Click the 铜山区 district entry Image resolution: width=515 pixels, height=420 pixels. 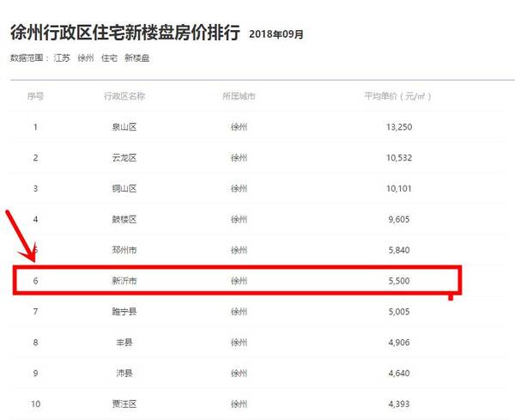coord(124,189)
